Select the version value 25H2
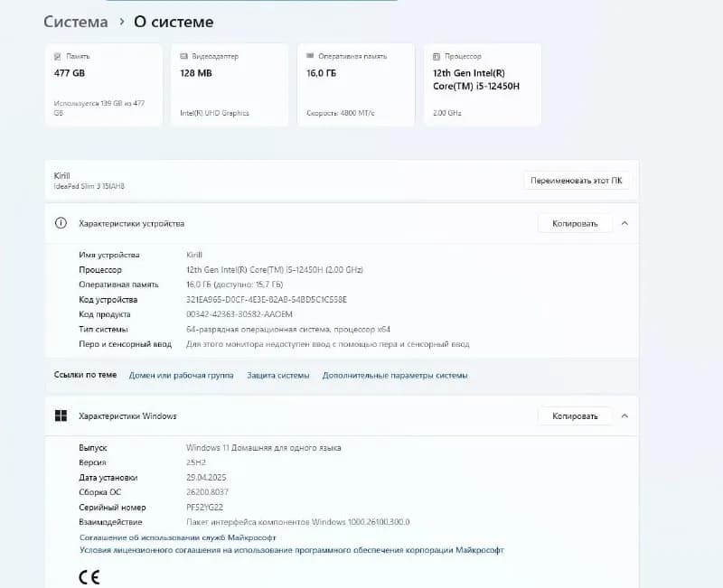 pyautogui.click(x=196, y=462)
